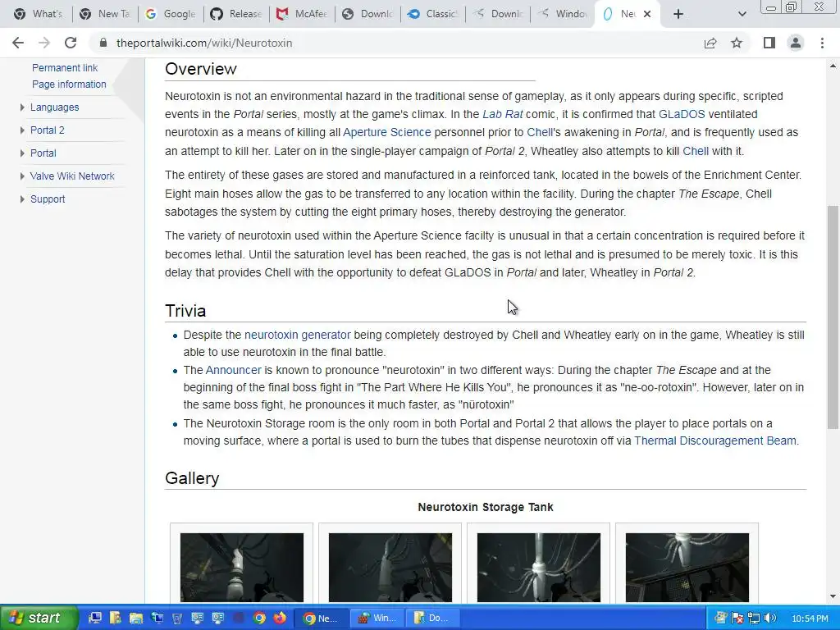Screen dimensions: 840x630
Task: Click the first system tray icon
Action: [x=720, y=618]
